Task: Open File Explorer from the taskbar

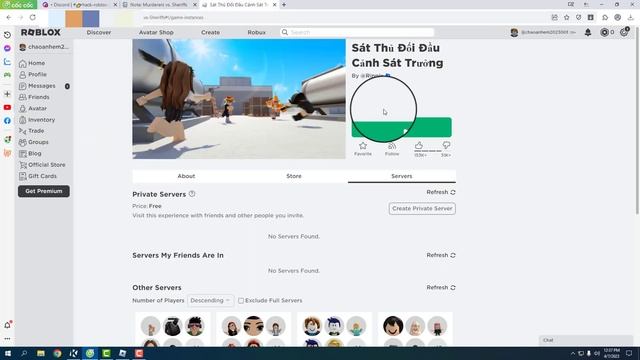Action: tap(41, 353)
